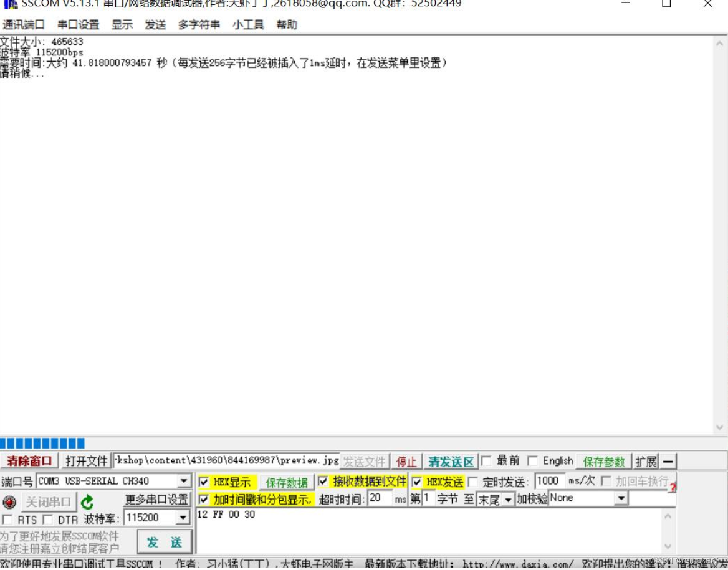The image size is (728, 570).
Task: Click the send box scroll down arrow
Action: [x=668, y=547]
